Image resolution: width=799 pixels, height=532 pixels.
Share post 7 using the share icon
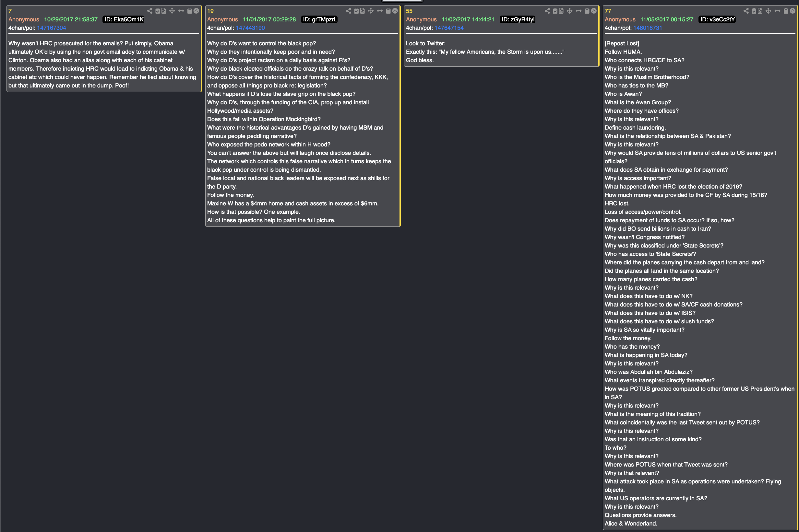pos(150,11)
